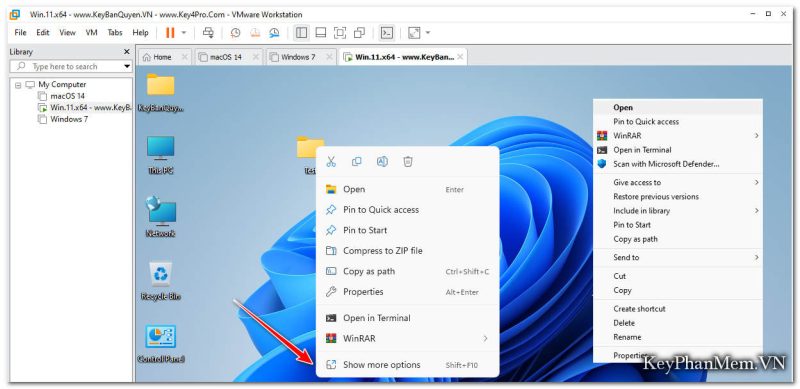Click bold Open in the classic context menu

678,108
